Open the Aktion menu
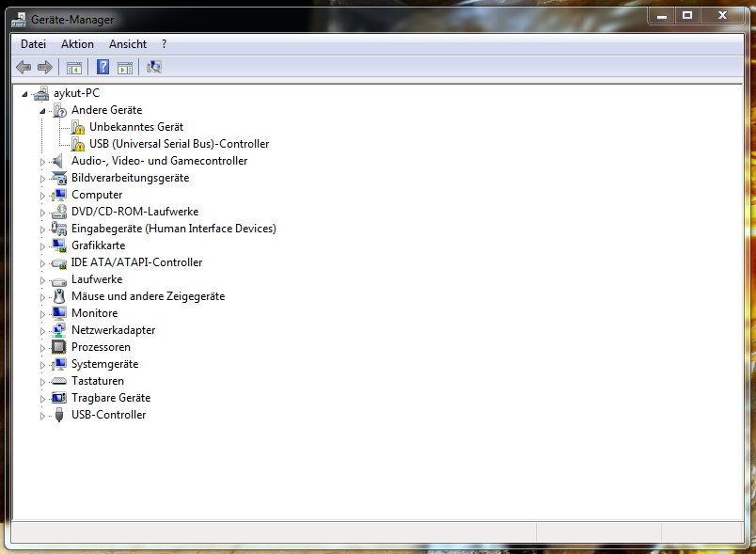Image resolution: width=756 pixels, height=554 pixels. pyautogui.click(x=77, y=44)
